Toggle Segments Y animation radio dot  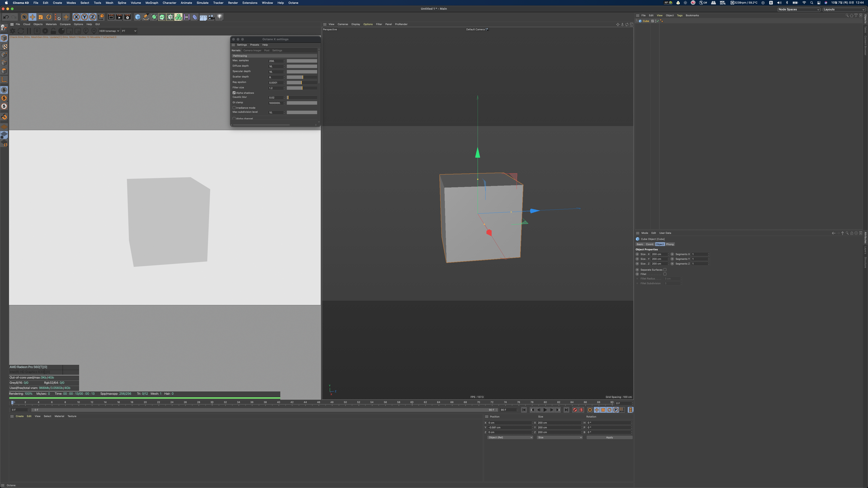click(672, 259)
